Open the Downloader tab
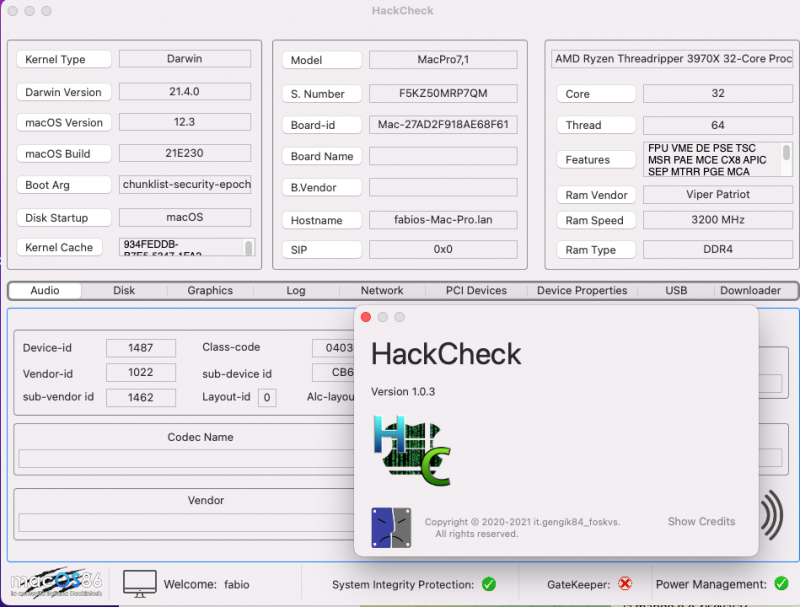The height and width of the screenshot is (607, 800). tap(750, 291)
